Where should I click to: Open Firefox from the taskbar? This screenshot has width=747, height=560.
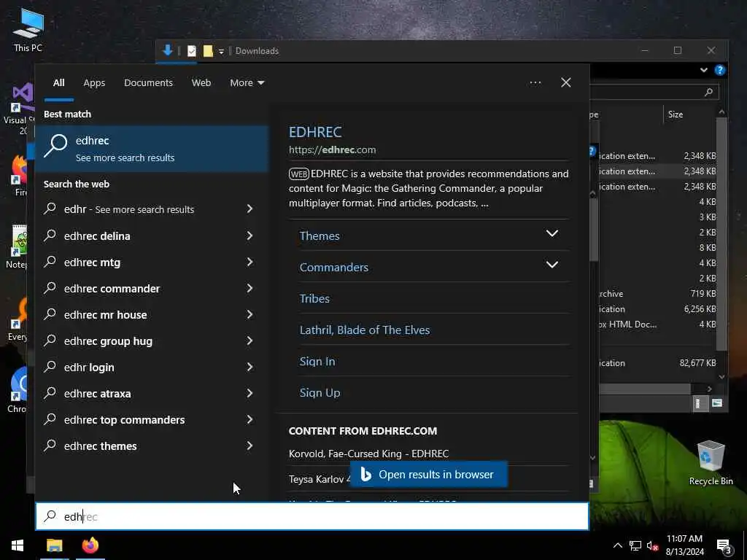coord(90,545)
